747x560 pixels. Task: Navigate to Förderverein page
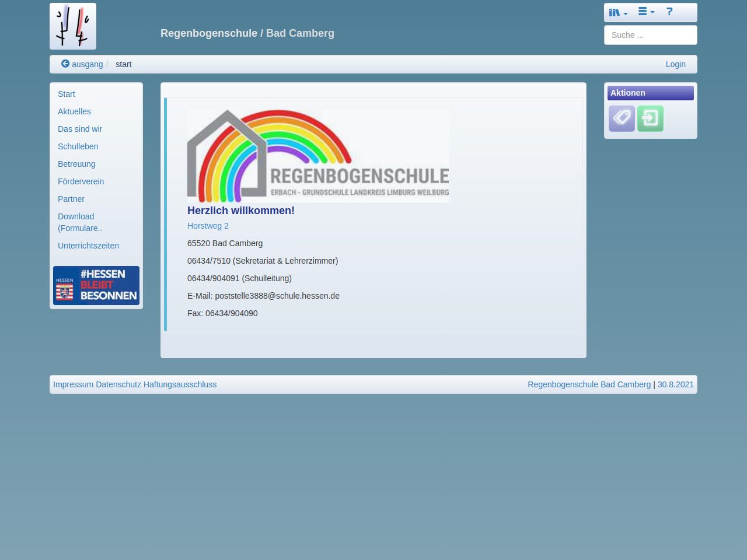pos(81,181)
